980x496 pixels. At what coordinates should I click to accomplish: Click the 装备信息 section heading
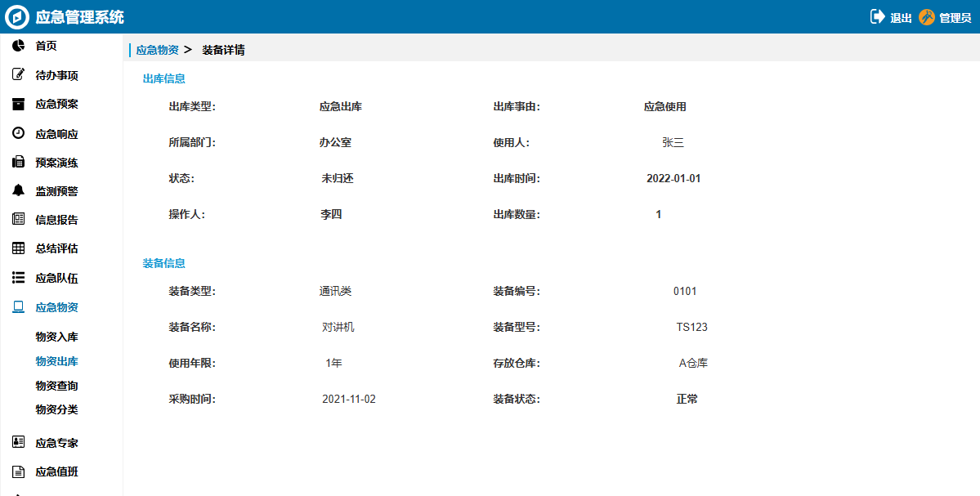coord(163,263)
